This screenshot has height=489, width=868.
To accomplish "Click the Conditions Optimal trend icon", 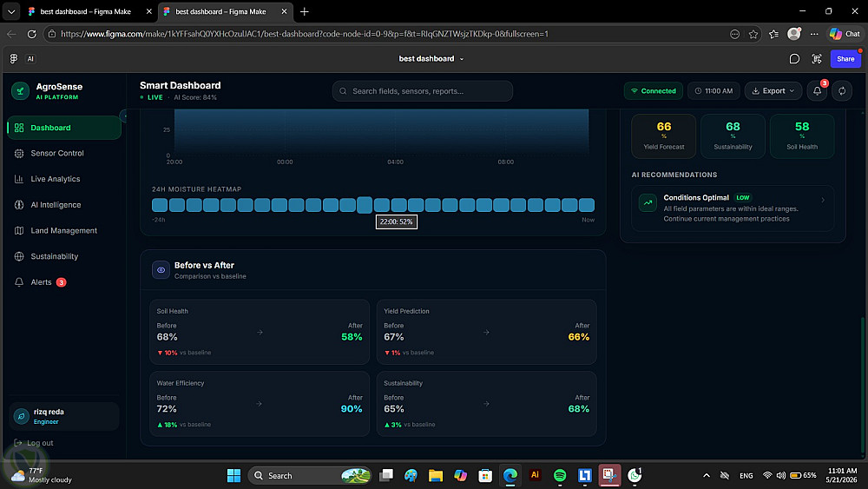I will pos(648,202).
